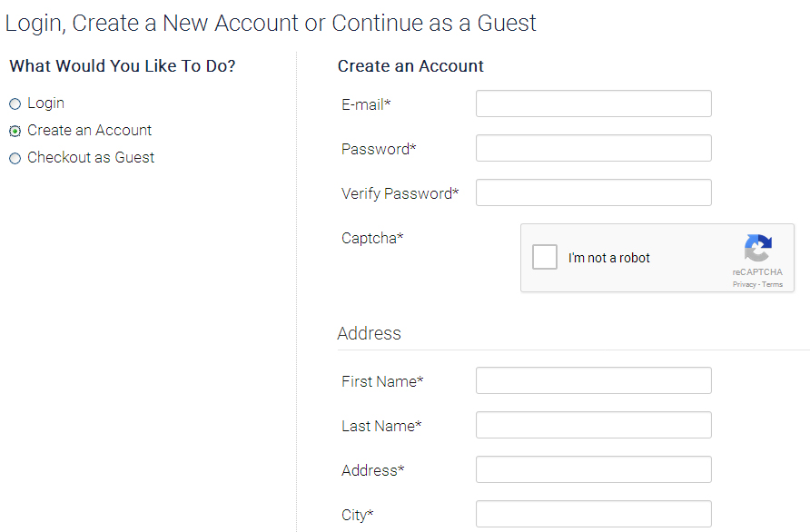This screenshot has height=532, width=810.
Task: Click the reCAPTCHA logo icon
Action: coord(757,249)
